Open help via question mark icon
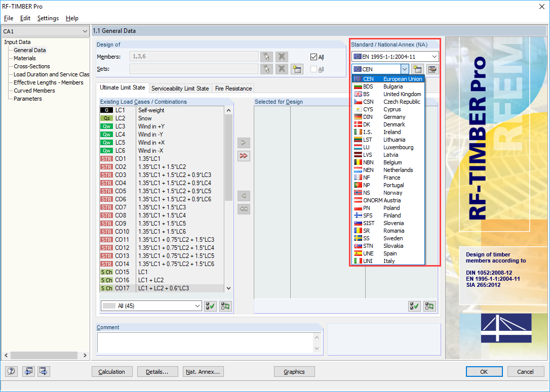This screenshot has height=392, width=550. tap(11, 371)
